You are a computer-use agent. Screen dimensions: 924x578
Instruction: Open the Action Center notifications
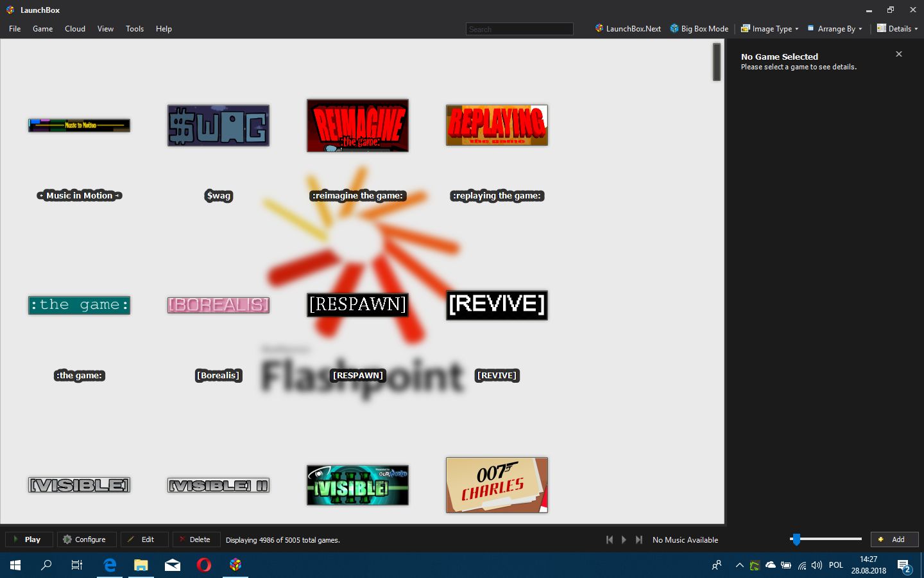click(x=905, y=566)
